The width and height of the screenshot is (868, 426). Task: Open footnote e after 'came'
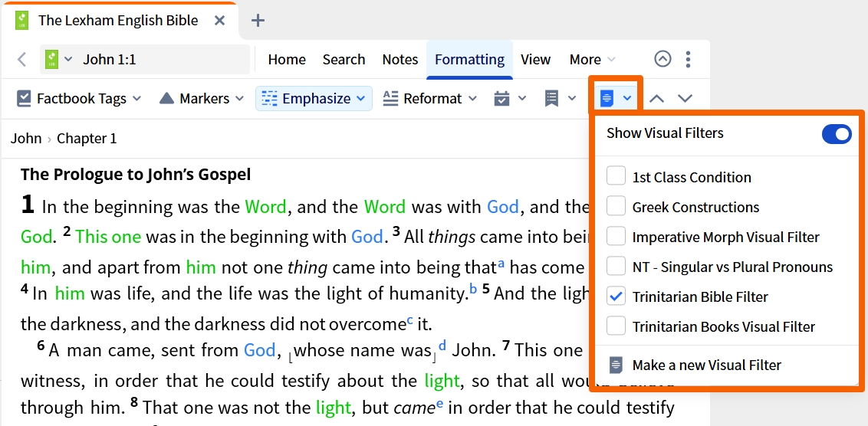[x=439, y=404]
